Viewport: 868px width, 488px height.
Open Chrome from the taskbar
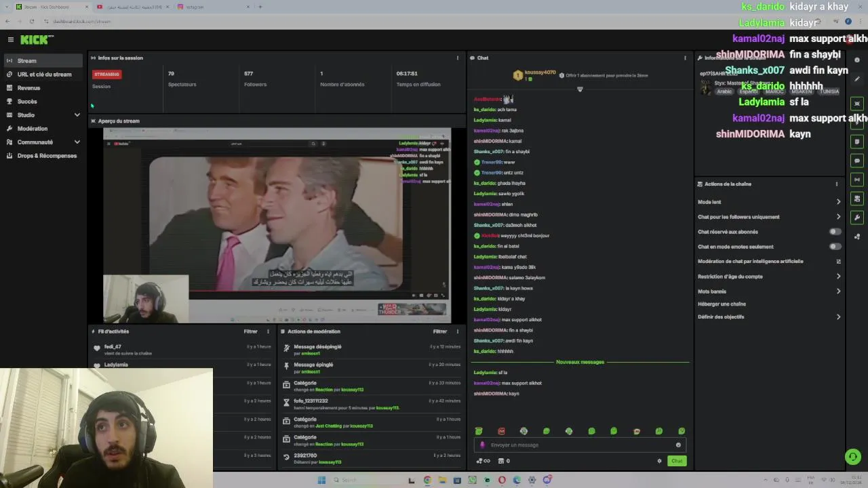[x=427, y=481]
